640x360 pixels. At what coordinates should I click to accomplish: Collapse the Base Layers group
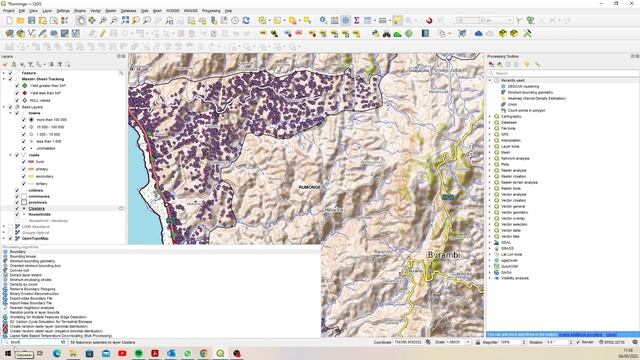click(4, 107)
